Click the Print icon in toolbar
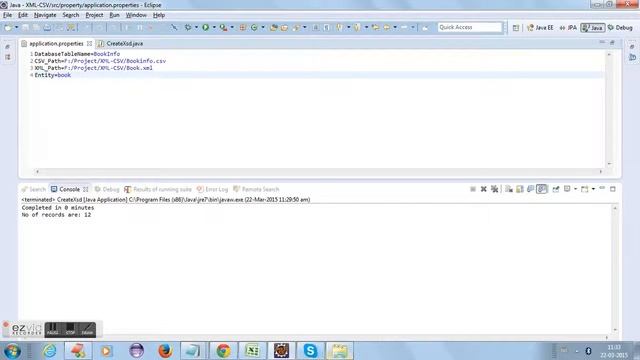Image resolution: width=640 pixels, height=360 pixels. (x=47, y=27)
